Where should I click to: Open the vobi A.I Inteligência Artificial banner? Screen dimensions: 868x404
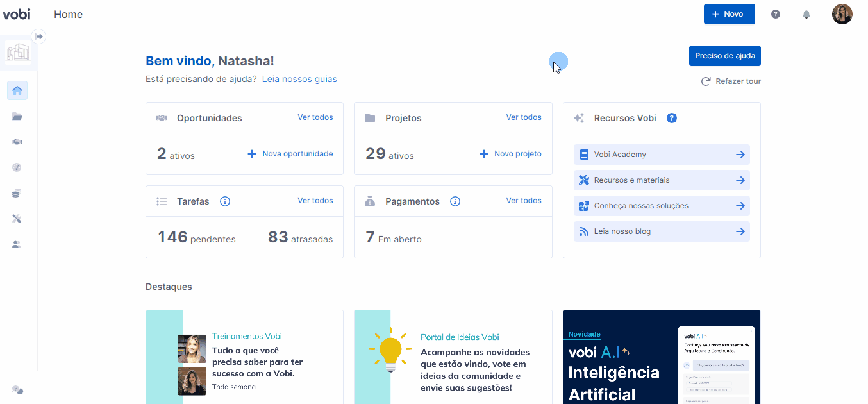[662, 357]
